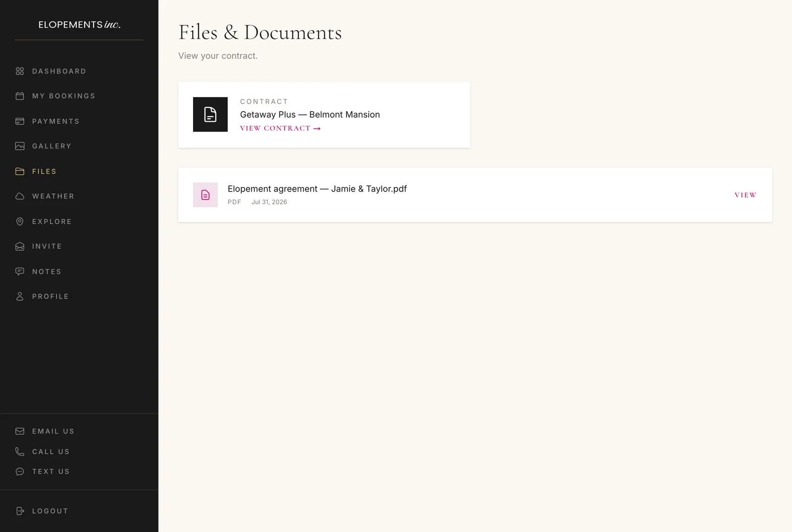
Task: Click the My Bookings calendar icon
Action: tap(20, 96)
